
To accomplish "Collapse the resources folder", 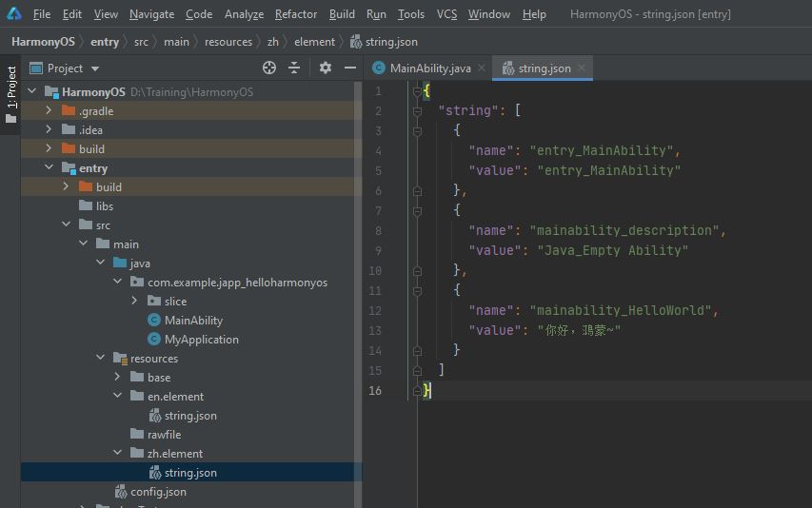I will point(101,358).
